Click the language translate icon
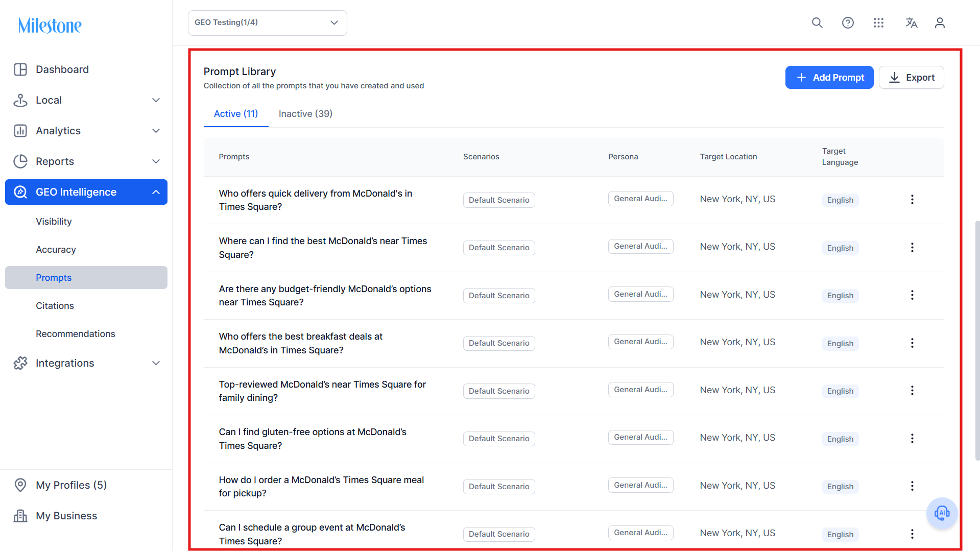This screenshot has width=980, height=551. tap(911, 23)
